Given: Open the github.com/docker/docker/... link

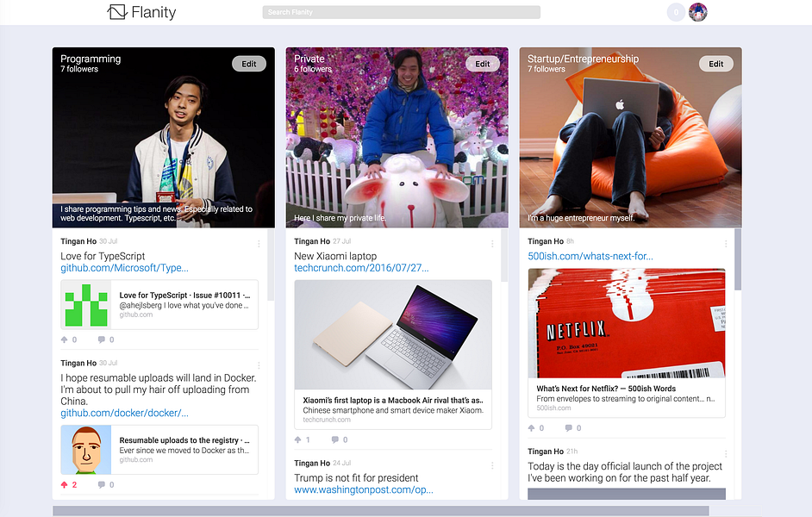Looking at the screenshot, I should [x=124, y=413].
